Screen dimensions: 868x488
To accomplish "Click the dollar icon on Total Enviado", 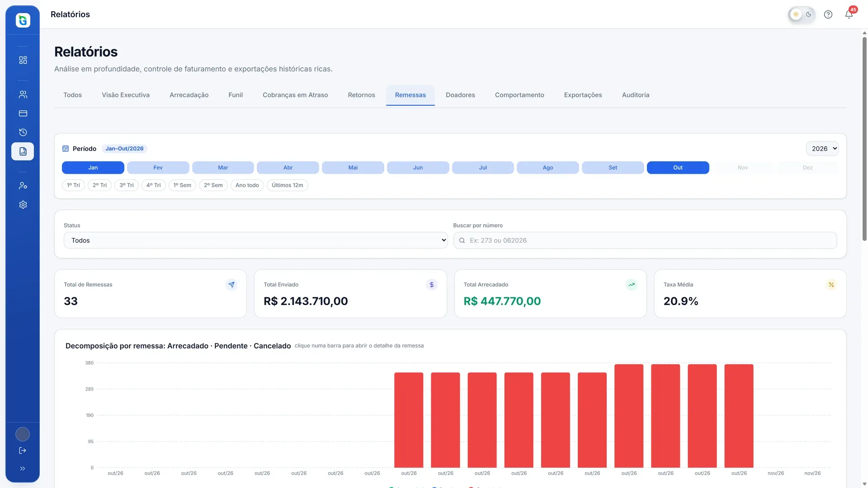I will click(x=432, y=285).
